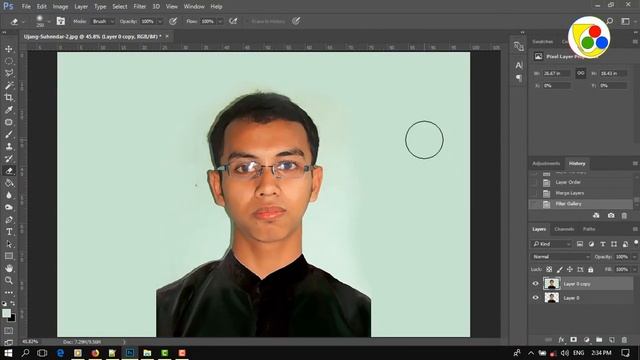The image size is (640, 360).
Task: Create new document from current state
Action: 596,215
